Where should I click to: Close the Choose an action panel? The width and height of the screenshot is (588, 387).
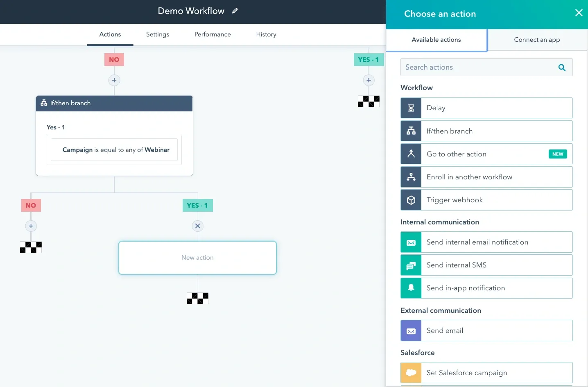(x=579, y=13)
